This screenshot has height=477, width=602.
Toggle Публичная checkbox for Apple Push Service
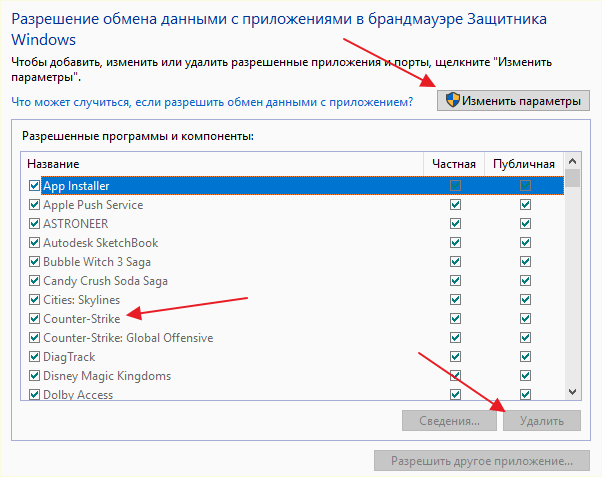tap(525, 205)
